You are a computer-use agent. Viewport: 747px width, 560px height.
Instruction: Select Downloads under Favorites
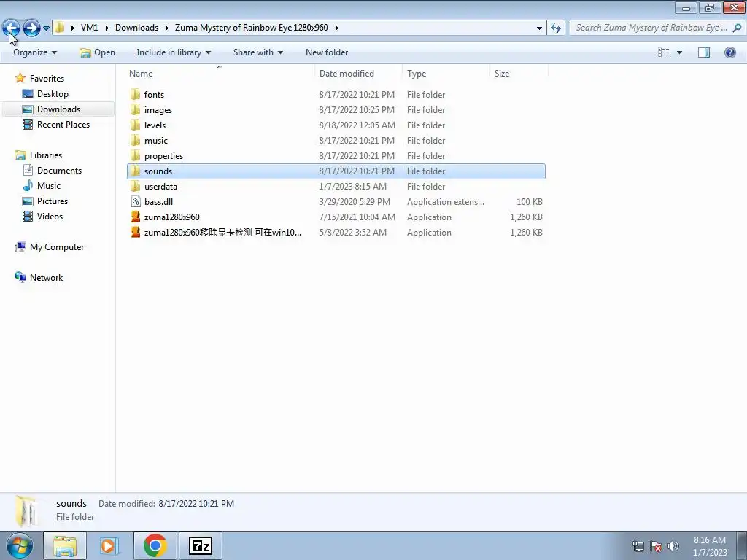pos(58,109)
